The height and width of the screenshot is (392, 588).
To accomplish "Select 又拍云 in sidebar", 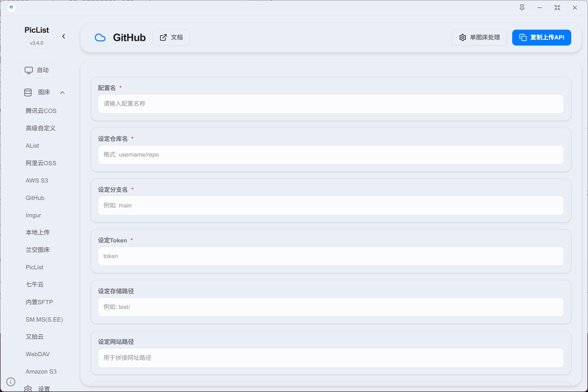I will (35, 337).
